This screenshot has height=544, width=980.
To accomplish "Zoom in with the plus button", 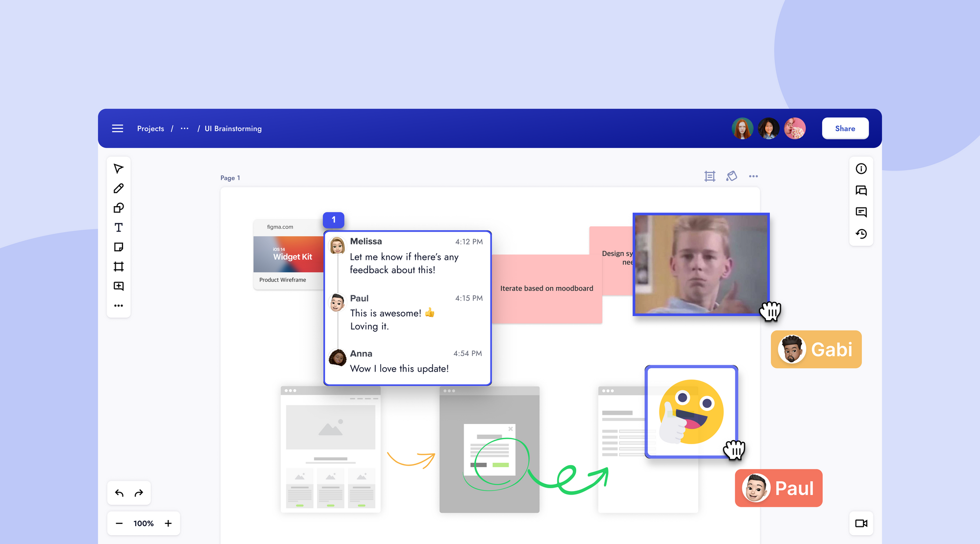I will (168, 523).
